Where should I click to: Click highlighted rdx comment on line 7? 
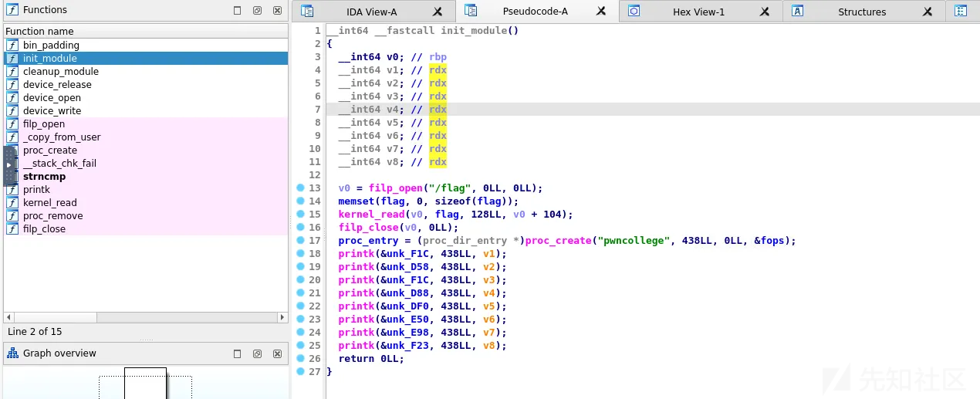(x=438, y=110)
